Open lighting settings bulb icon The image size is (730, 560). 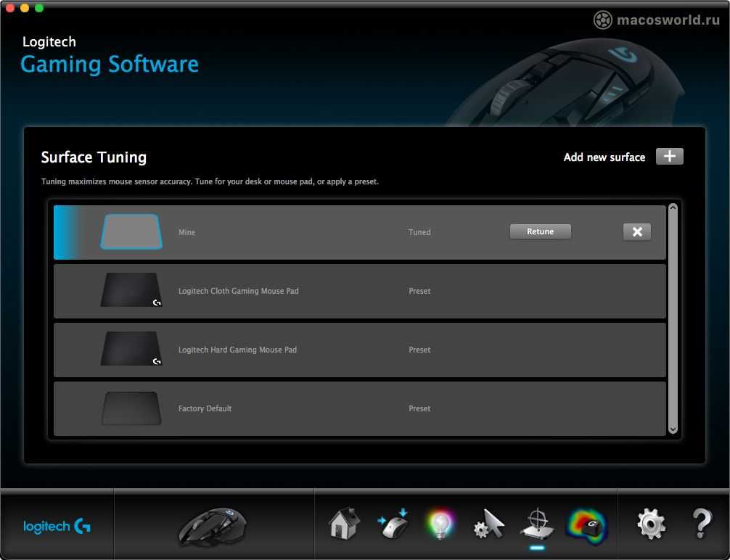pos(439,524)
